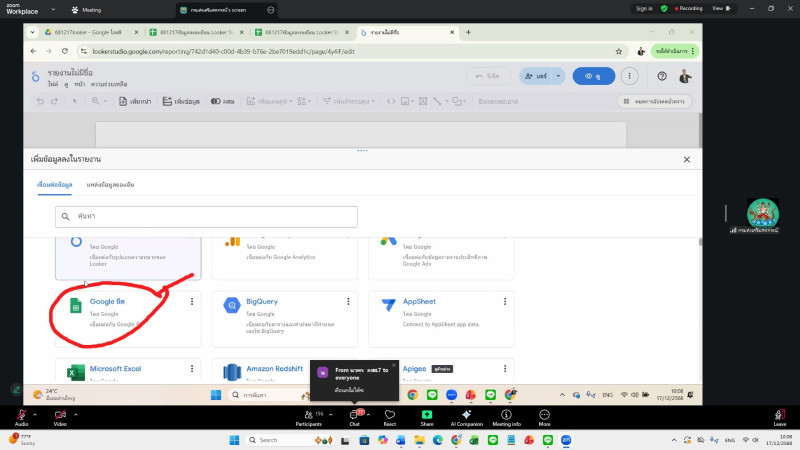Image resolution: width=800 pixels, height=450 pixels.
Task: Click the connector search field
Action: tap(206, 216)
